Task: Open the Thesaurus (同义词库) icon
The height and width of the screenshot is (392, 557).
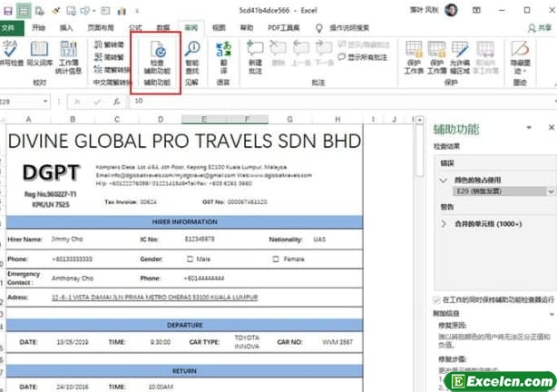Action: [x=39, y=54]
